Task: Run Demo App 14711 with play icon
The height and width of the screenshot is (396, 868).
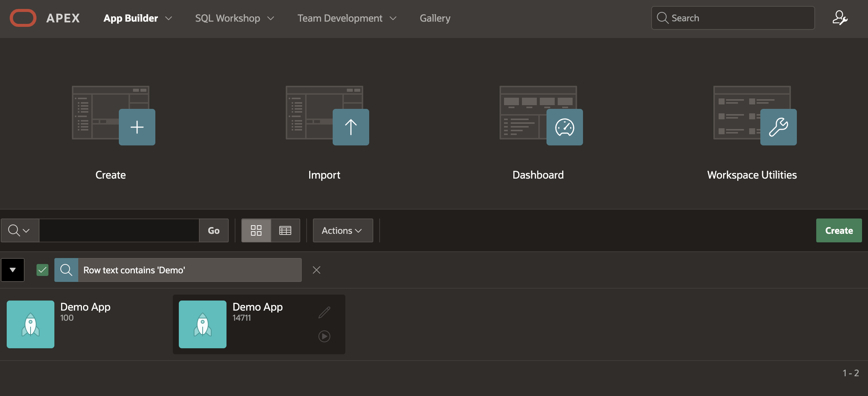Action: pos(324,336)
